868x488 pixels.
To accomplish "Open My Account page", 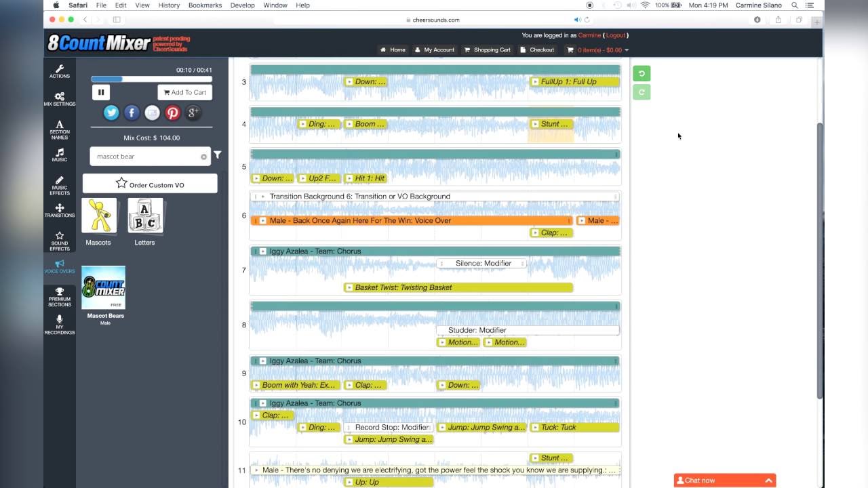I will [435, 49].
